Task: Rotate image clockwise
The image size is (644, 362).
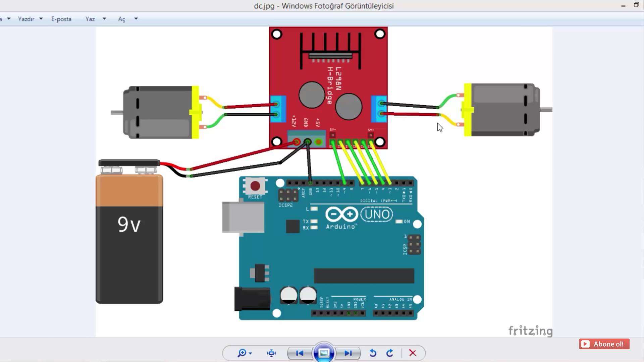Action: tap(390, 353)
